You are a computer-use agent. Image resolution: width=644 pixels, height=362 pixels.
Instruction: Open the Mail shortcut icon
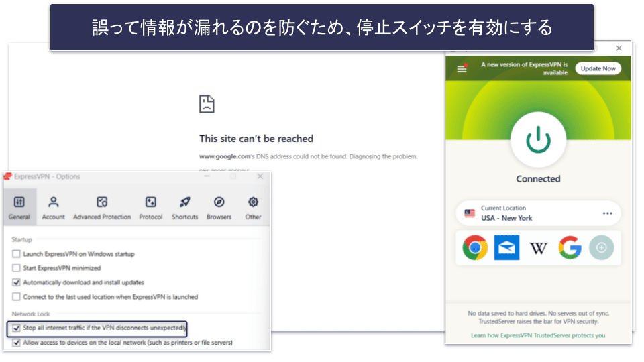pos(506,247)
